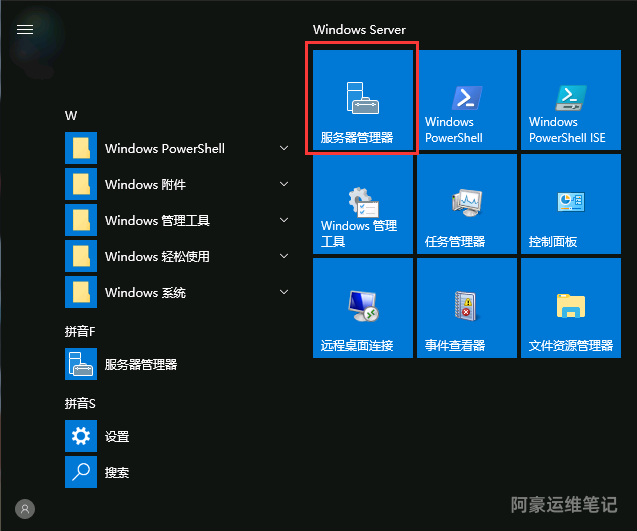The height and width of the screenshot is (531, 637).
Task: Expand the Windows PowerShell folder chevron
Action: tap(284, 148)
